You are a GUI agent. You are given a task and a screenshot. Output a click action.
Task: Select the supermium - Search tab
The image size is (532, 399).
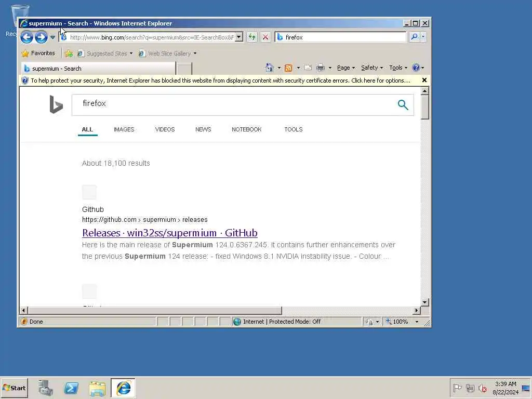[x=98, y=69]
